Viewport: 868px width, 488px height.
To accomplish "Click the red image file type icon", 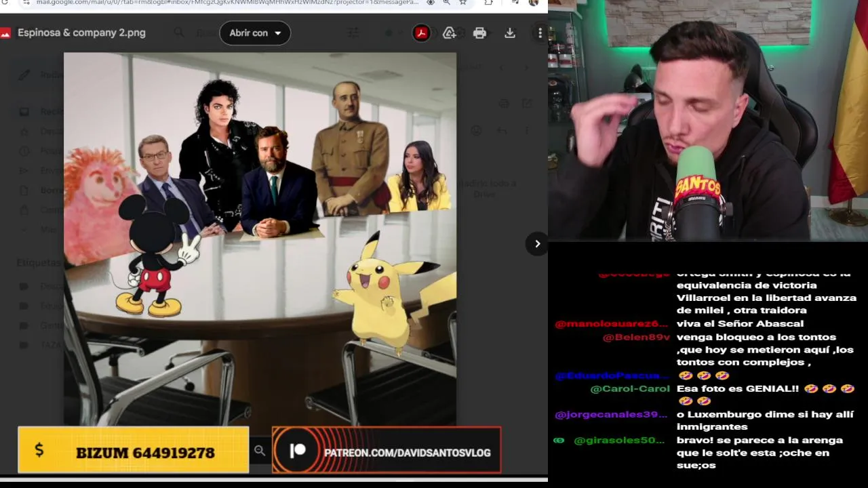I will tap(5, 33).
